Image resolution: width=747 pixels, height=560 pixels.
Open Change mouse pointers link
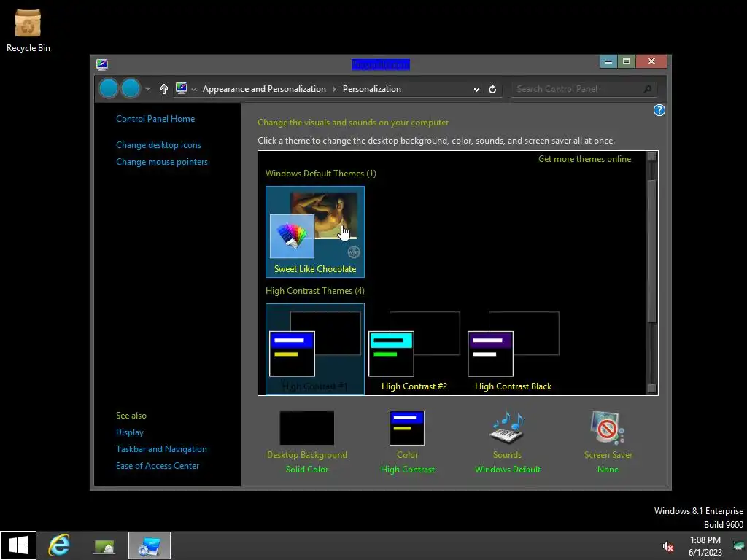(162, 162)
